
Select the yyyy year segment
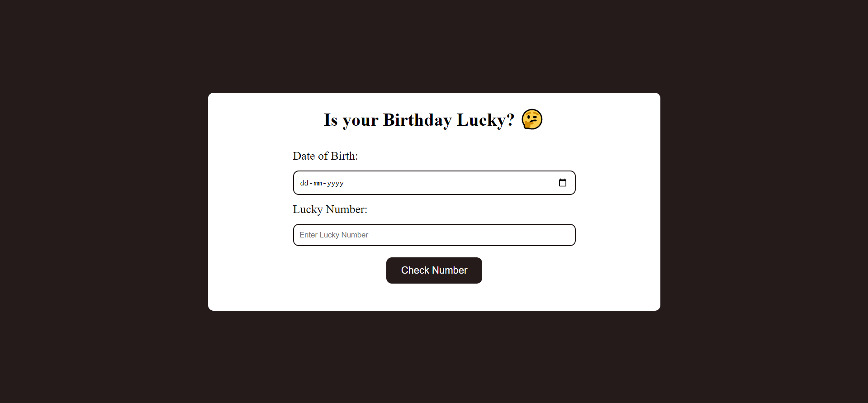coord(336,183)
